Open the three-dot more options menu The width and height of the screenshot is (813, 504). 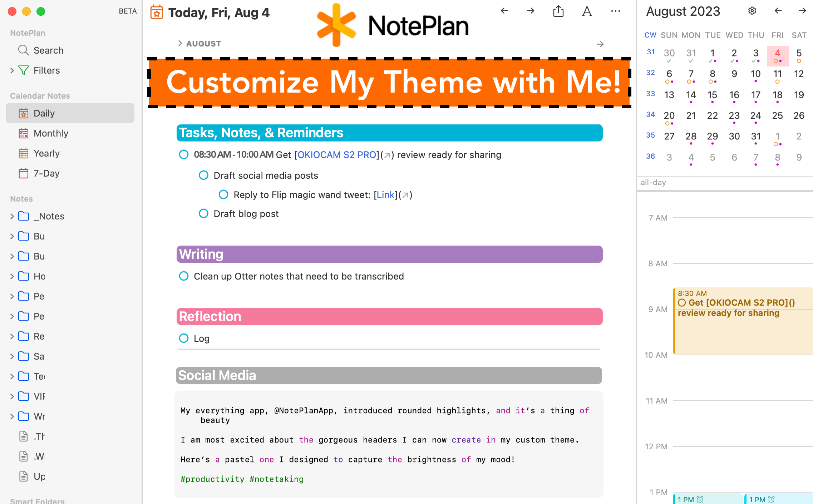coord(615,11)
